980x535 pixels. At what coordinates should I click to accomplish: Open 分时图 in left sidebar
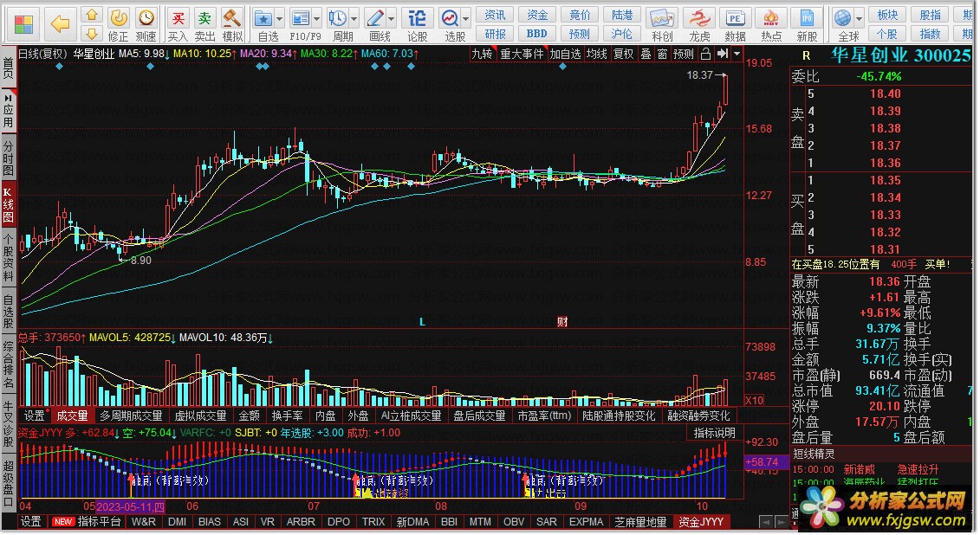8,158
